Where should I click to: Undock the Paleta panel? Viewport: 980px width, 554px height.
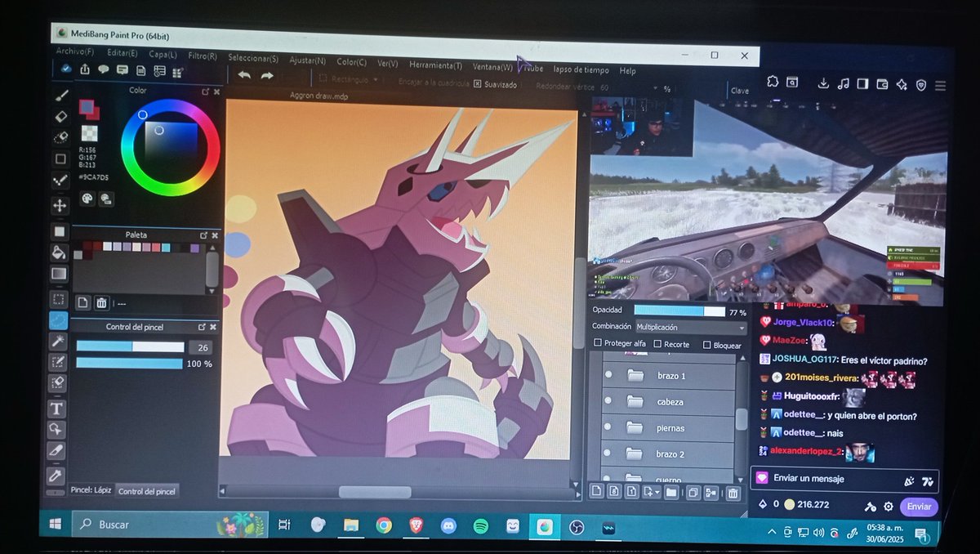(203, 235)
